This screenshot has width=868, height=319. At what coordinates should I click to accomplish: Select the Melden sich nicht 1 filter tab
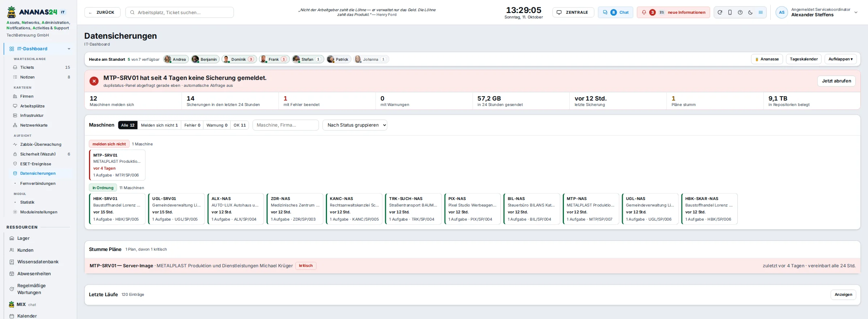pos(159,125)
